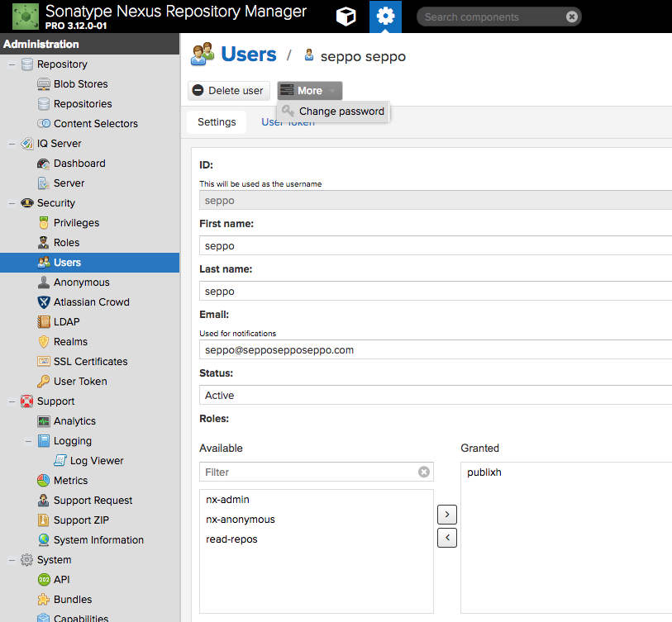This screenshot has width=672, height=622.
Task: Collapse the Logging tree node
Action: point(28,441)
